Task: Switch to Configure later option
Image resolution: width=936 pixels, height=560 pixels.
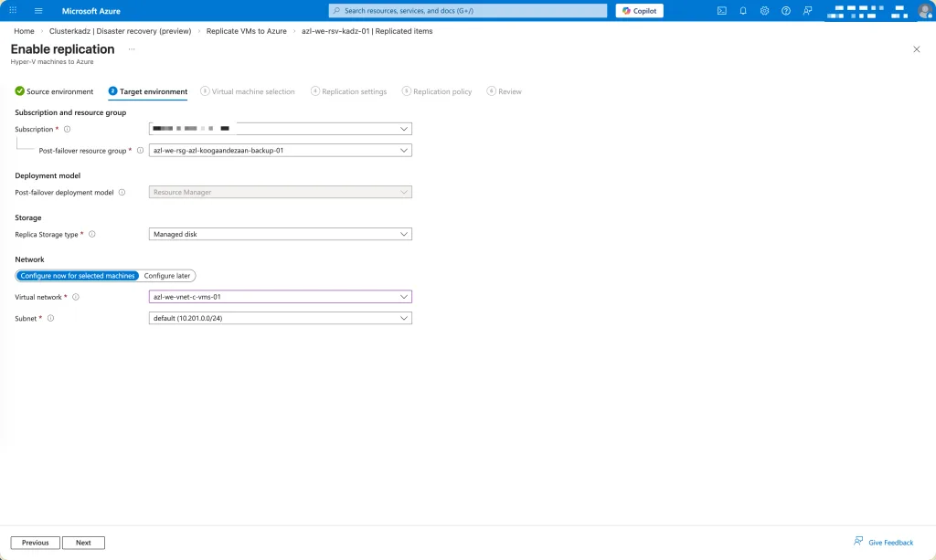Action: click(168, 276)
